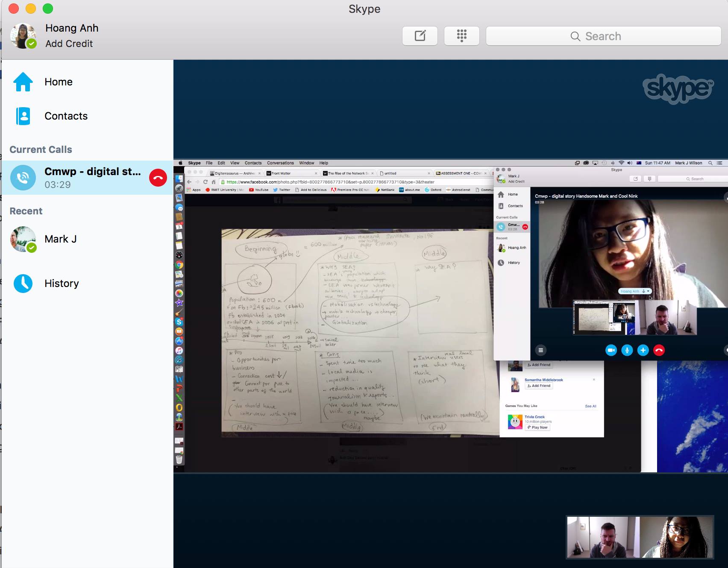The image size is (728, 568).
Task: Open the hamburger menu in the call window
Action: [540, 350]
